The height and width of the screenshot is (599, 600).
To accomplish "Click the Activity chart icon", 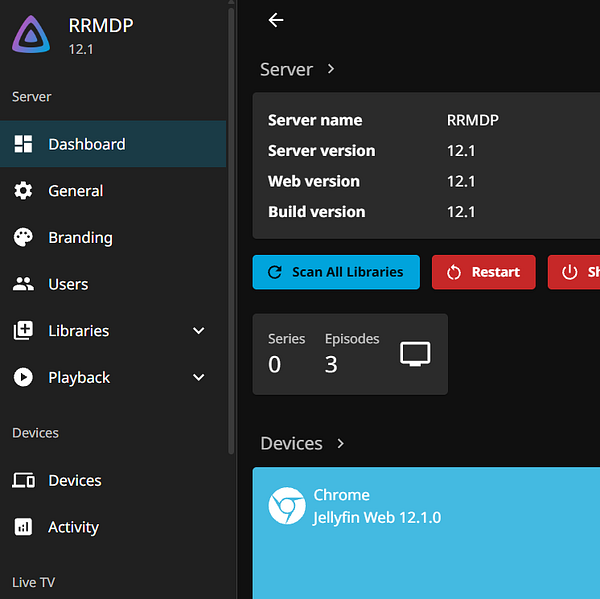I will [23, 527].
